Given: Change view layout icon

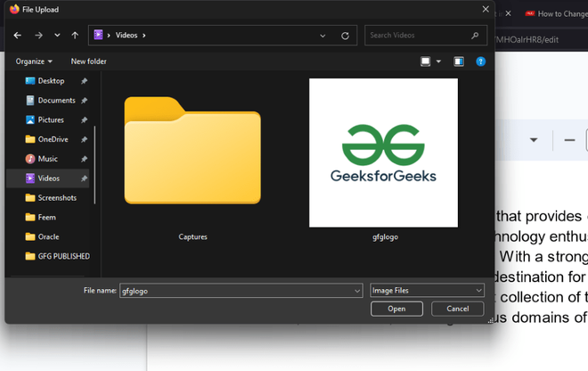Looking at the screenshot, I should click(425, 62).
